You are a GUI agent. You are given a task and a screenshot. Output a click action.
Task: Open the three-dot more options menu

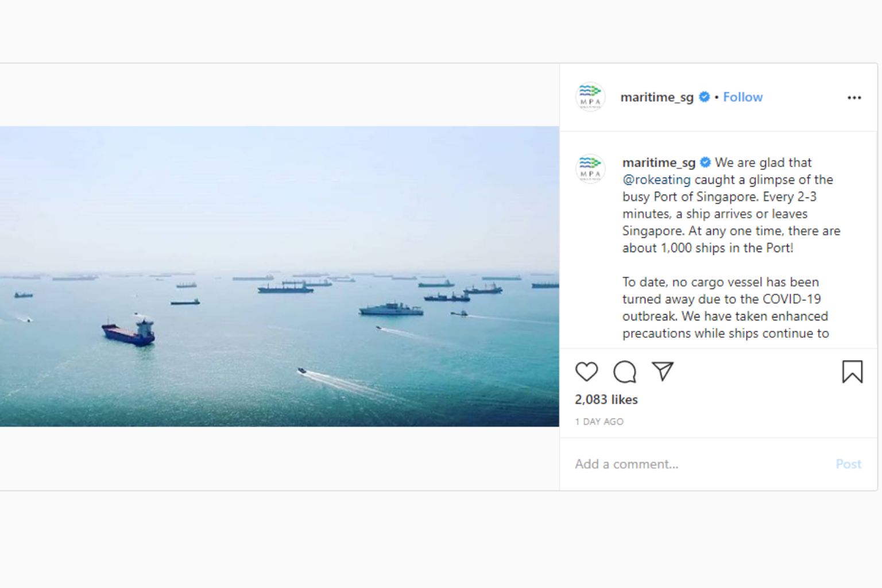[854, 98]
